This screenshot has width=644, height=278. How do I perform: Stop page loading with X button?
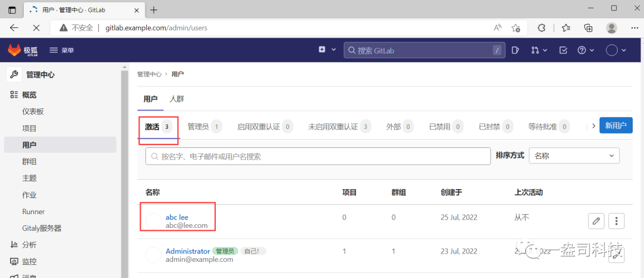(36, 27)
